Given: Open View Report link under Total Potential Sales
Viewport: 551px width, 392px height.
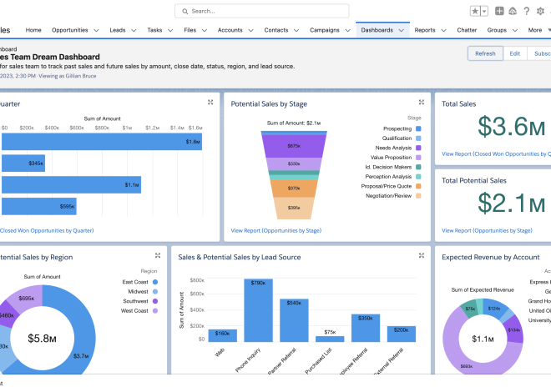Looking at the screenshot, I should point(487,230).
